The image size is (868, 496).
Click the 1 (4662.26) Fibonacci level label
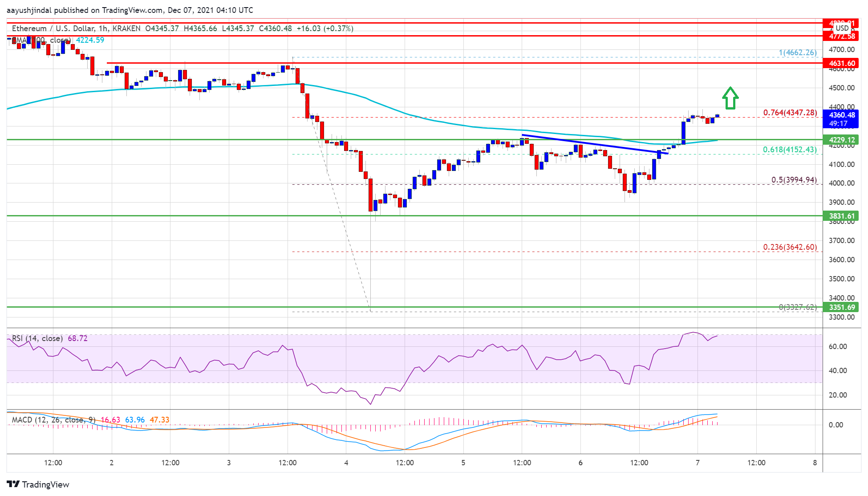tap(797, 53)
